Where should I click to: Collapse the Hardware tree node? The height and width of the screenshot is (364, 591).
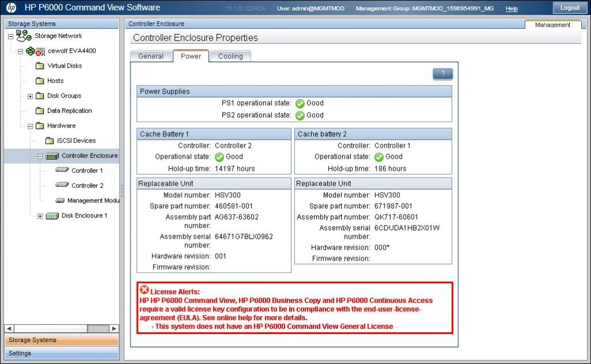tap(30, 126)
